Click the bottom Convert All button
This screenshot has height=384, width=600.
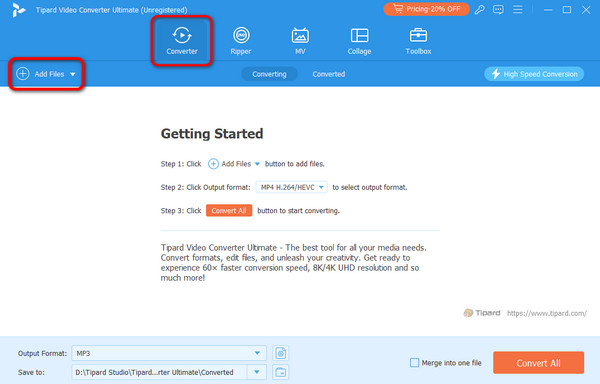(538, 363)
